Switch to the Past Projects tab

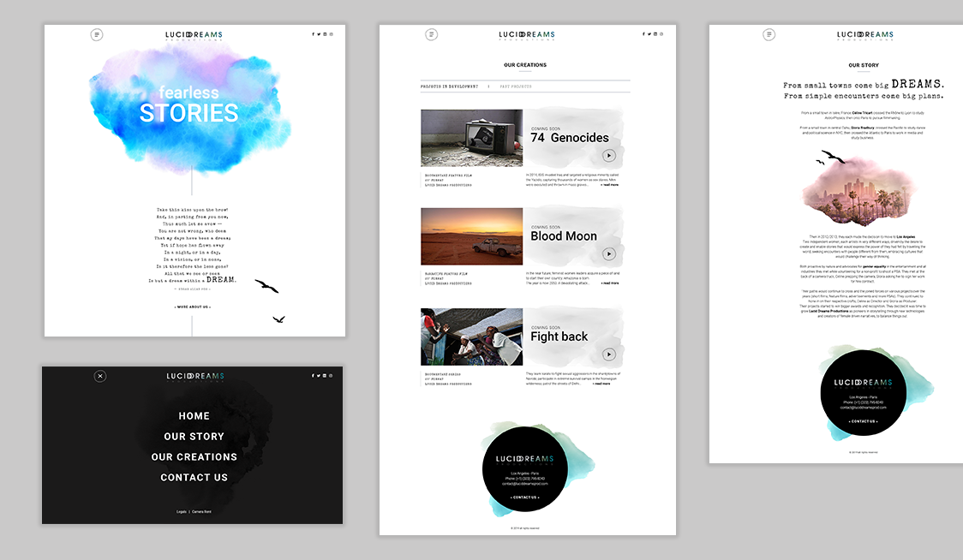pyautogui.click(x=516, y=86)
